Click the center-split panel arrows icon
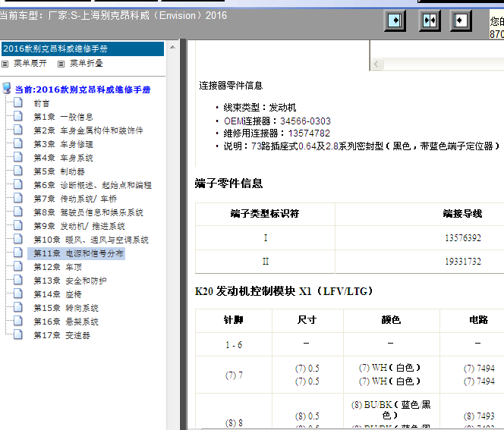 tap(430, 21)
